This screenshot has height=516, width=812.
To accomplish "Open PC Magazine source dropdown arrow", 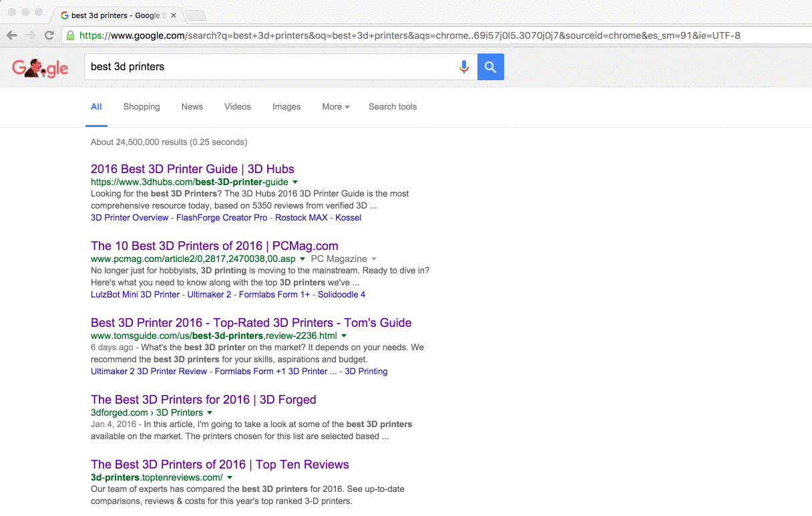I will tap(374, 259).
